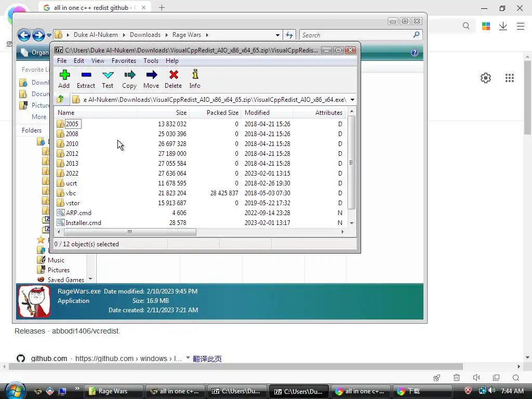Click the Test toolbar icon

click(108, 75)
